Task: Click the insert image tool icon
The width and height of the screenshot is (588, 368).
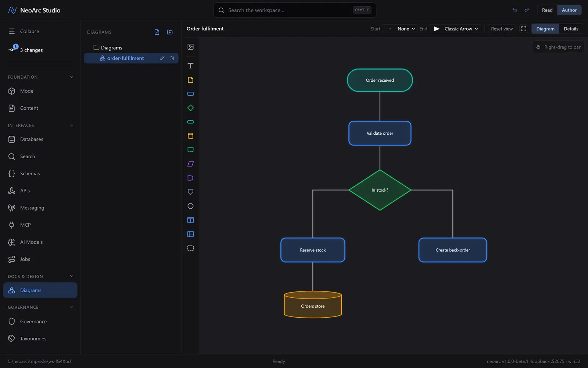Action: click(190, 47)
